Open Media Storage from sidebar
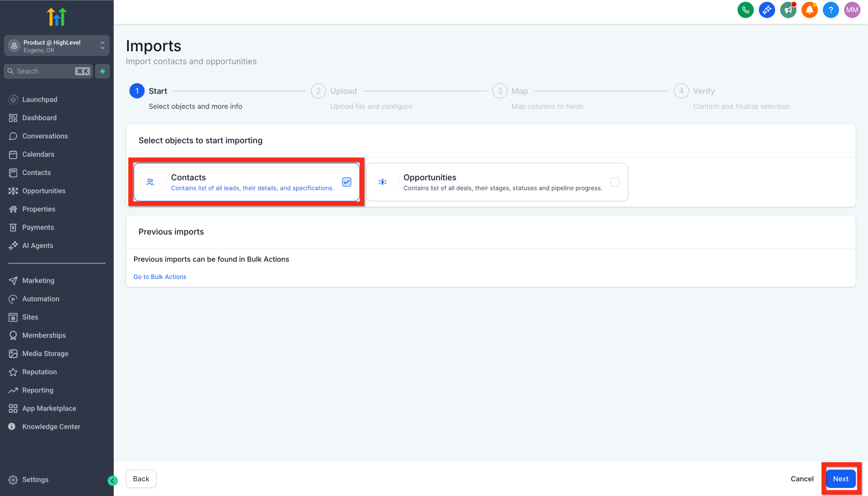 (45, 354)
